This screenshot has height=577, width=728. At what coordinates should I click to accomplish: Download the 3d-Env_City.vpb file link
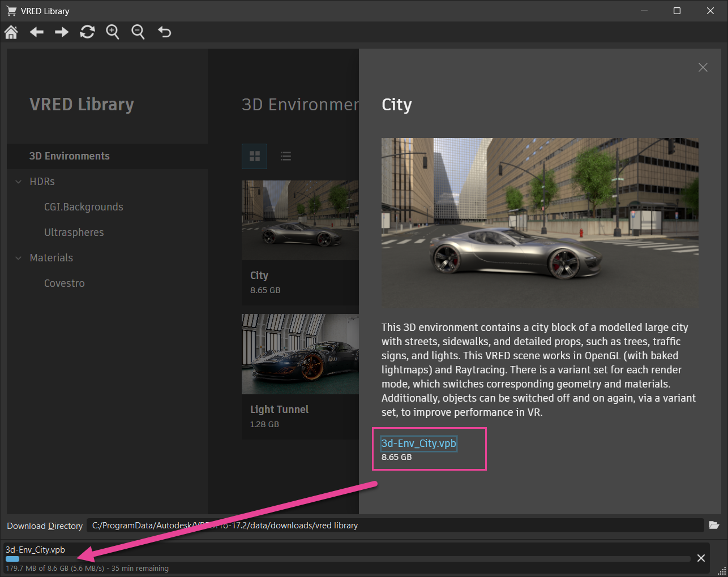(x=419, y=443)
